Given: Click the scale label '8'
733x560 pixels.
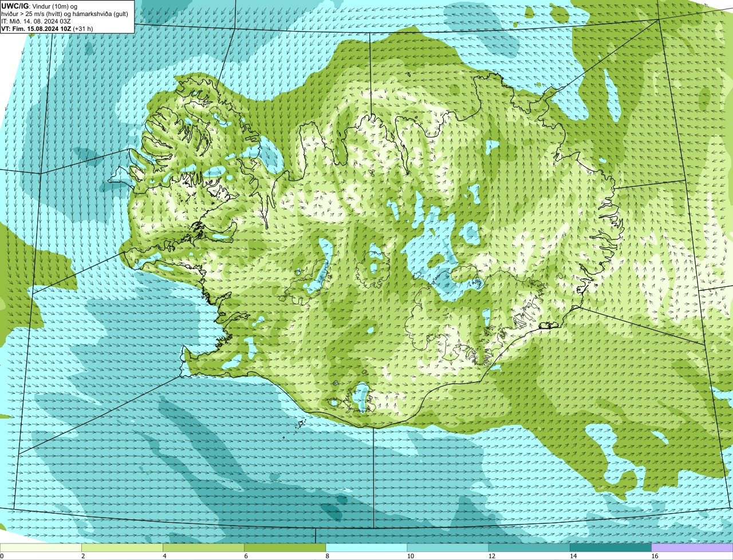Looking at the screenshot, I should [x=327, y=556].
